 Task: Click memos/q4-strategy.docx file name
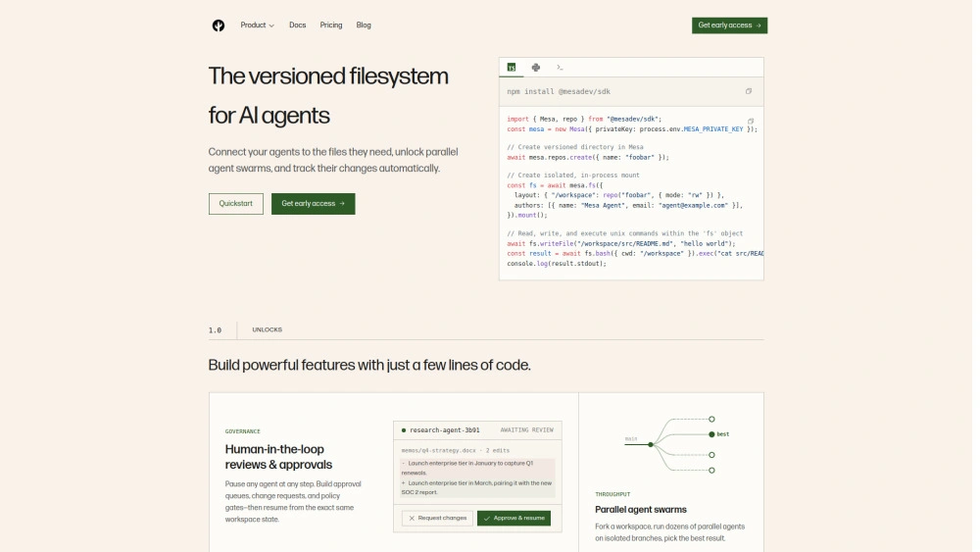tap(438, 450)
